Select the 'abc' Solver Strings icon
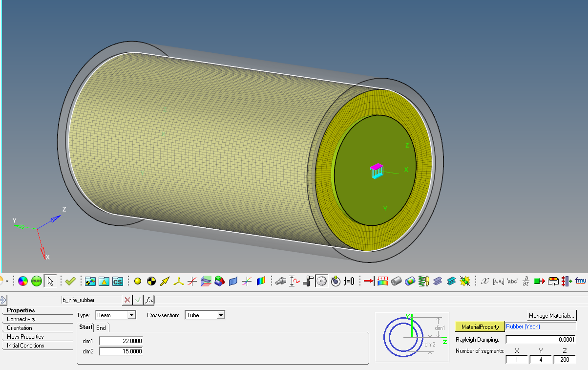Image resolution: width=588 pixels, height=370 pixels. click(x=512, y=281)
